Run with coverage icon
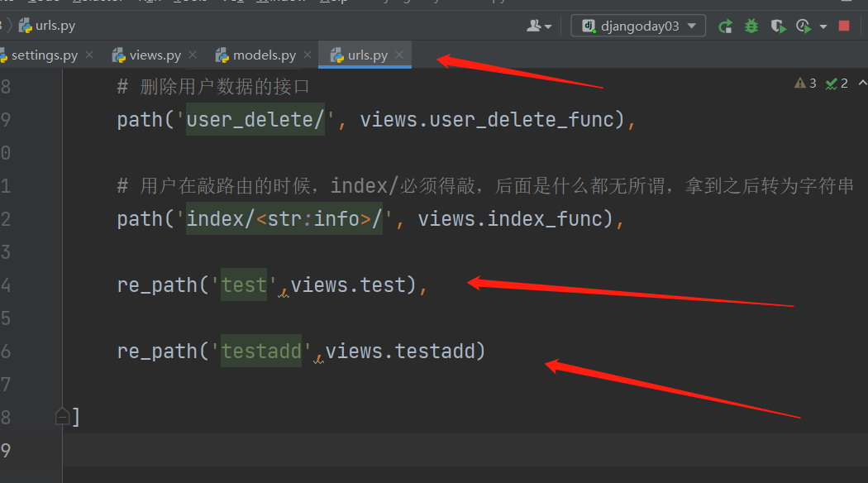 [778, 26]
